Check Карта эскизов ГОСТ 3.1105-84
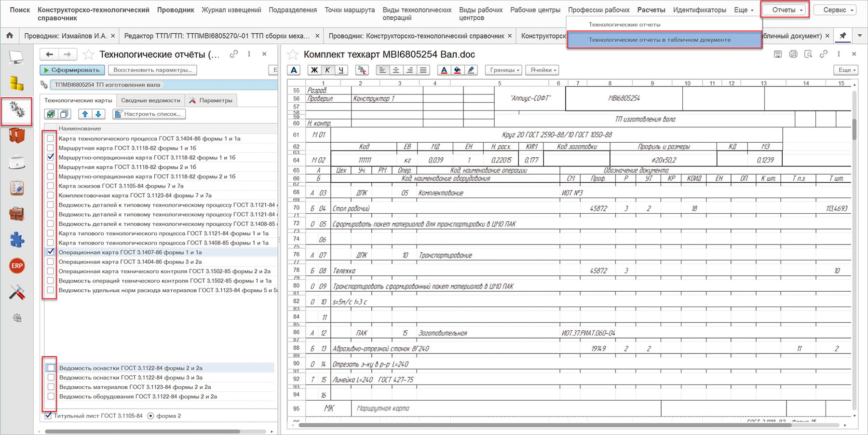Viewport: 868px width, 435px height. coord(51,186)
